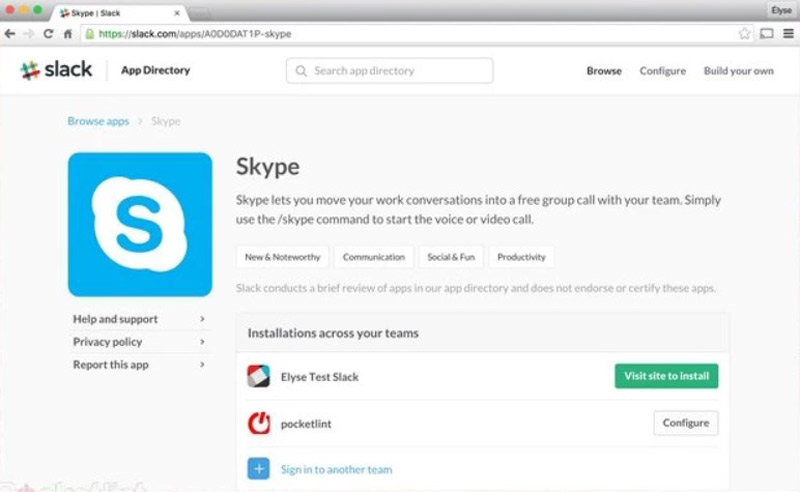Click the Slack logo
Viewport: 800px width, 492px height.
56,70
